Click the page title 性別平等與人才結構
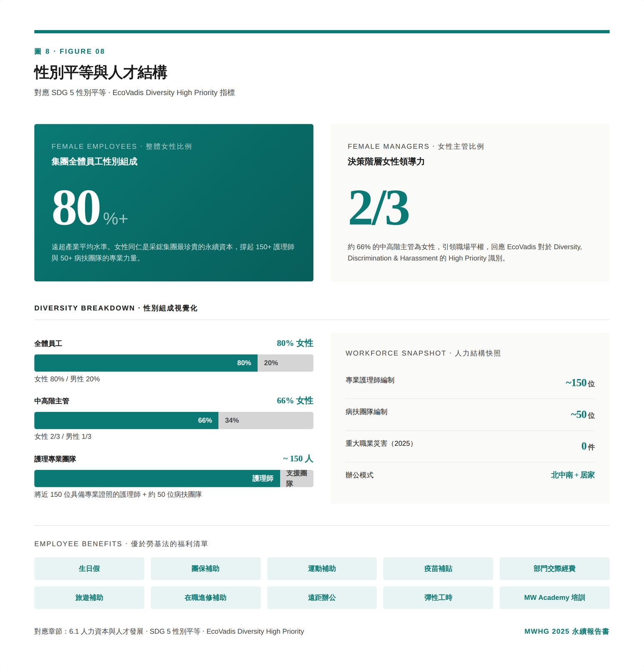Screen dimensions: 644x667 101,73
